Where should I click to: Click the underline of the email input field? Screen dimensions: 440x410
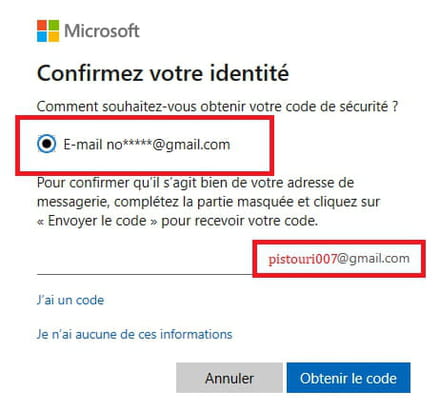pos(145,274)
